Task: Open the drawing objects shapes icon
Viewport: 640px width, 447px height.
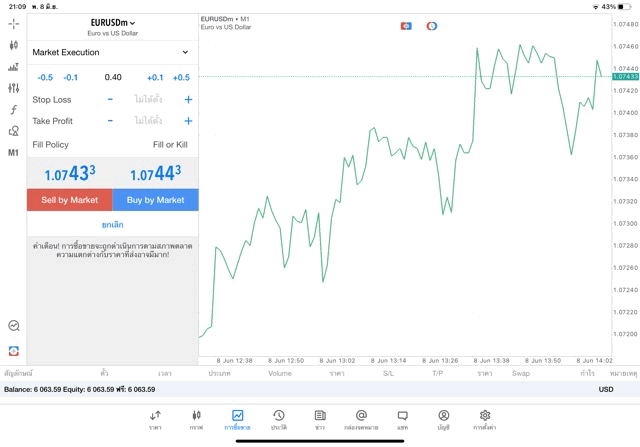Action: [x=13, y=131]
